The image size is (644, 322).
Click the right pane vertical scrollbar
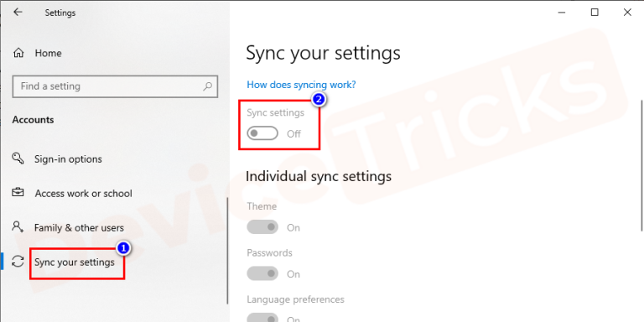(x=641, y=165)
